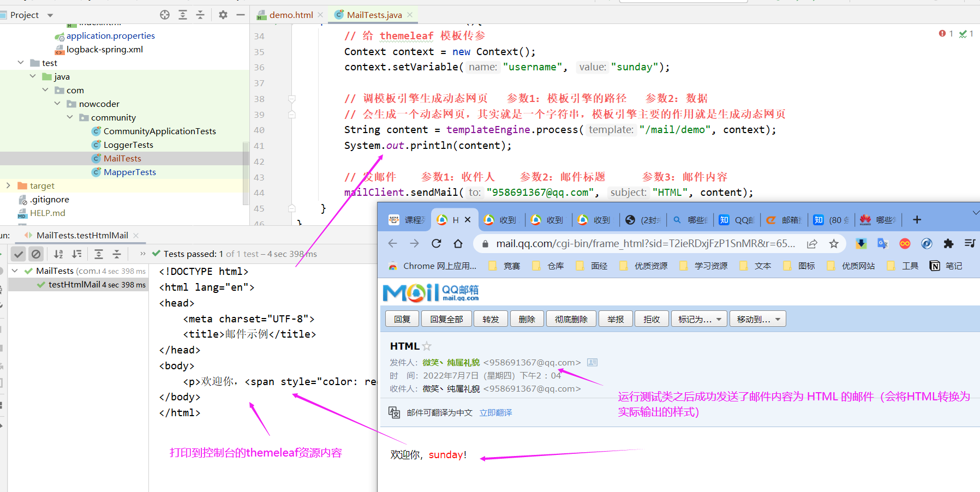Switch to the 课程 Chrome tab

click(x=408, y=220)
